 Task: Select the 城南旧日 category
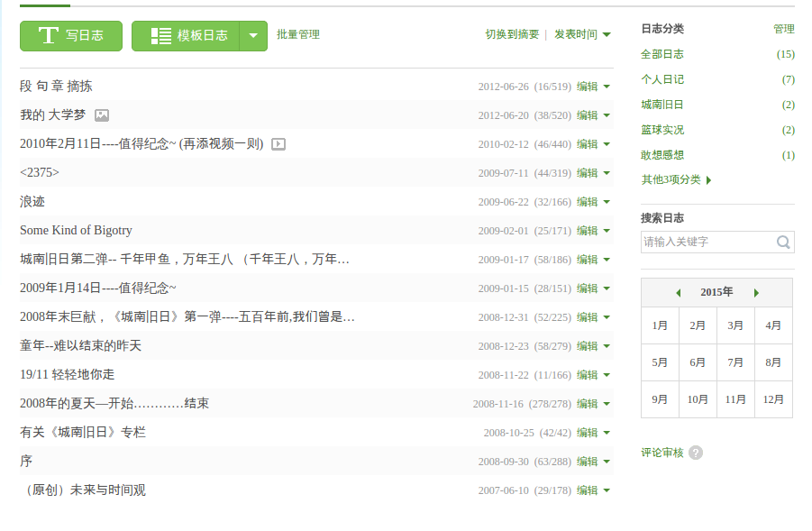coord(662,105)
